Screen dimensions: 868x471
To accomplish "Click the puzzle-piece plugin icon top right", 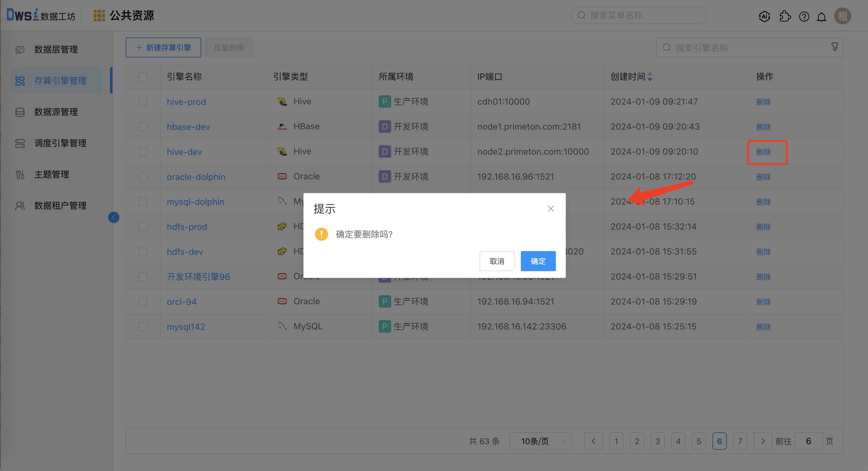I will point(785,16).
